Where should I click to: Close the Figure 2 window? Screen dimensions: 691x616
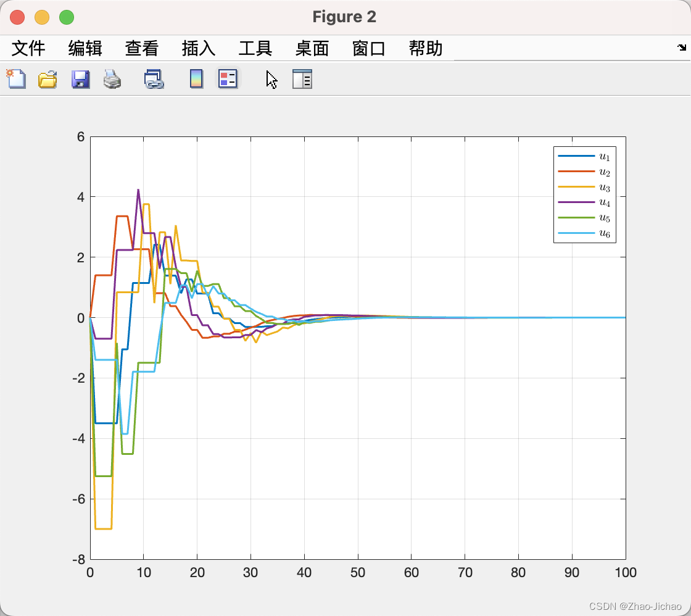pyautogui.click(x=18, y=17)
